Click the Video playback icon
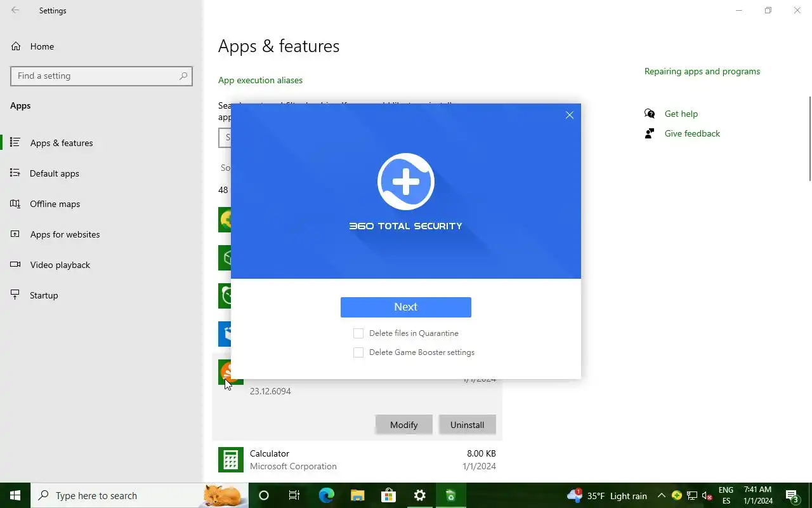The image size is (812, 508). tap(15, 264)
